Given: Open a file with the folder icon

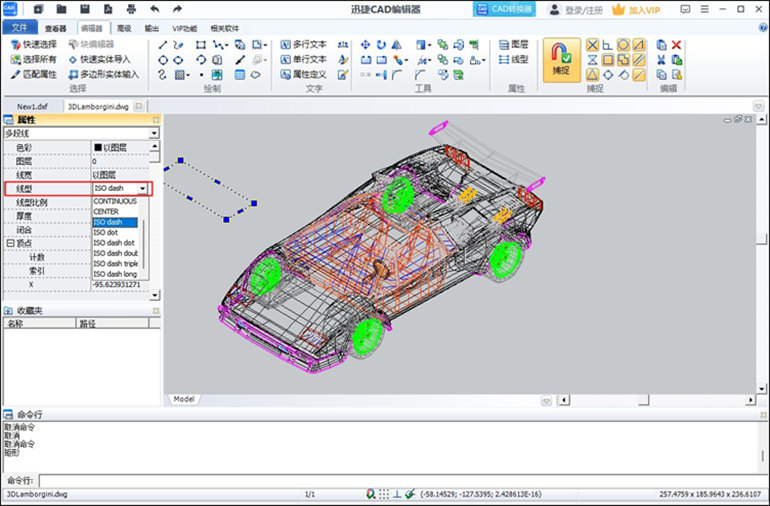Looking at the screenshot, I should [x=61, y=9].
